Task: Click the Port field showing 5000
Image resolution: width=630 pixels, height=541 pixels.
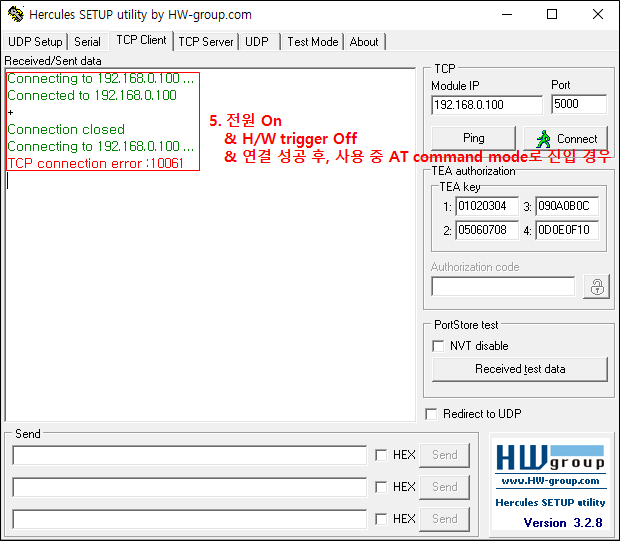Action: click(x=579, y=104)
